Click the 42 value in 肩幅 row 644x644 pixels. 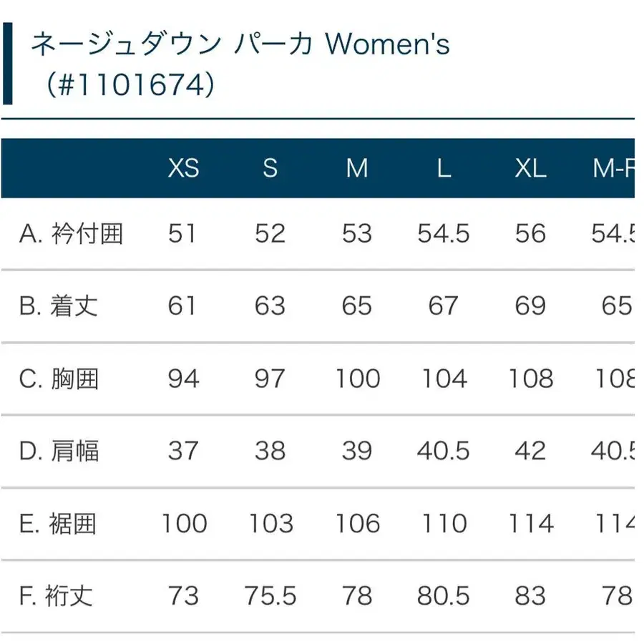pyautogui.click(x=530, y=451)
